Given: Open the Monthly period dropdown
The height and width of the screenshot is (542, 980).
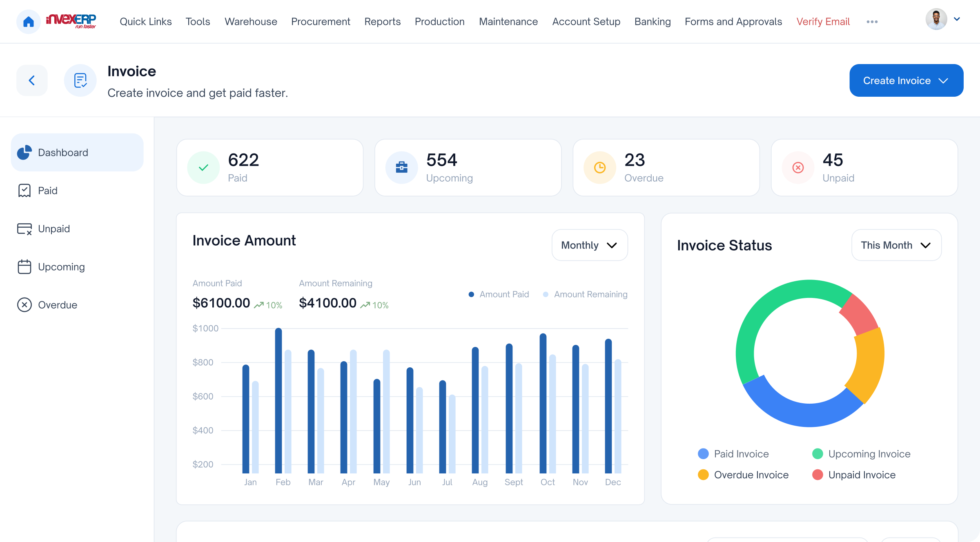Looking at the screenshot, I should click(589, 245).
